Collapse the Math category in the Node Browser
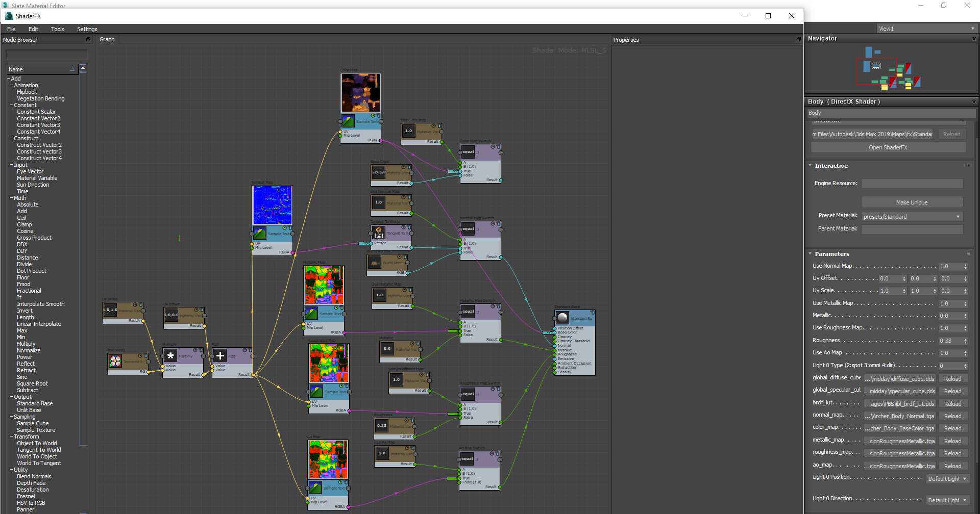This screenshot has width=980, height=514. click(12, 198)
